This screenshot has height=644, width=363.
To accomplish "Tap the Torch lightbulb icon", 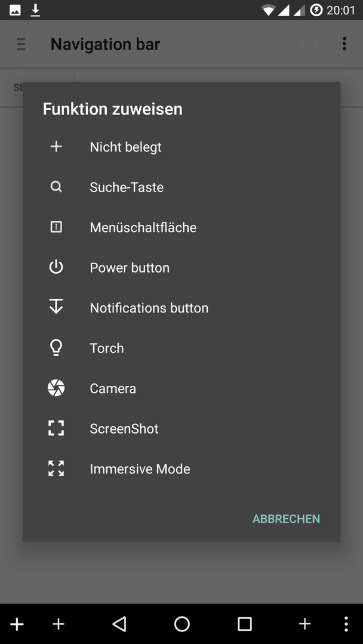I will point(56,348).
